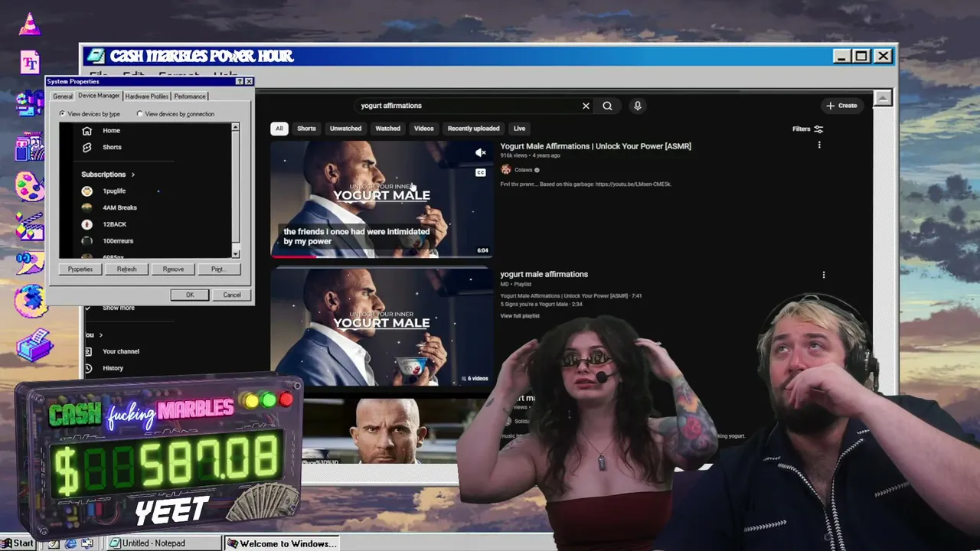980x551 pixels.
Task: Open options menu for yogurt male affirmations playlist
Action: coord(824,274)
